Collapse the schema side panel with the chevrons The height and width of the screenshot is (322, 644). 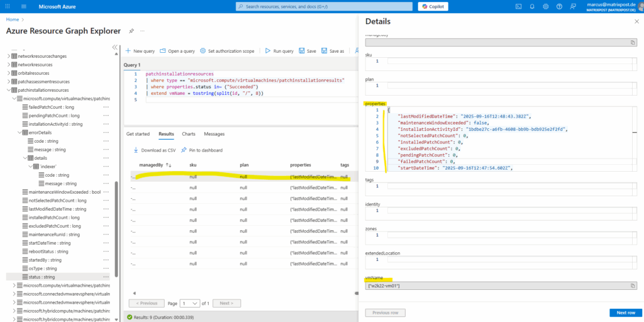click(x=114, y=47)
